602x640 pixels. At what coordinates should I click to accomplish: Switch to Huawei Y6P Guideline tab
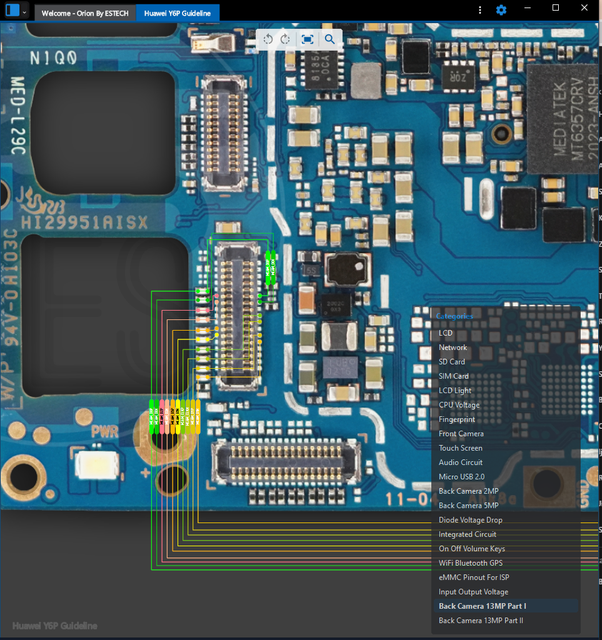tap(178, 13)
